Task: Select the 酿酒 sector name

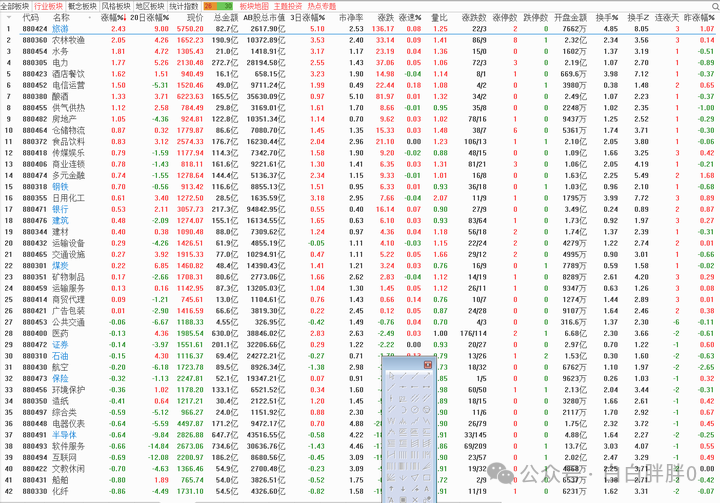Action: click(x=60, y=96)
